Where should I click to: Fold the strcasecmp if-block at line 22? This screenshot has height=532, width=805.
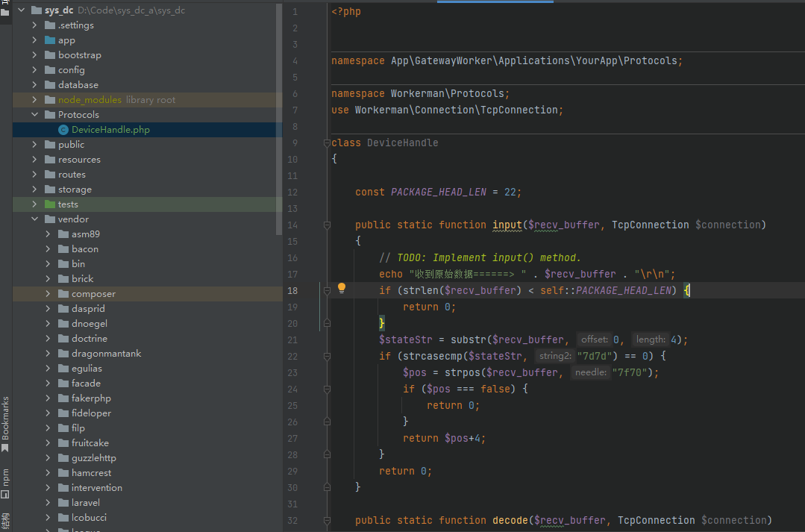pos(327,356)
